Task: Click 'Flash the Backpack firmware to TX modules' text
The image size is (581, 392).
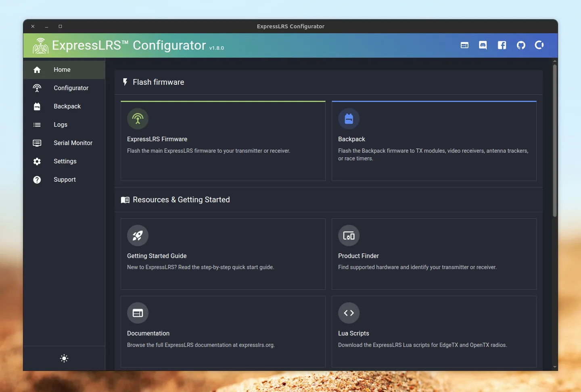Action: point(433,154)
